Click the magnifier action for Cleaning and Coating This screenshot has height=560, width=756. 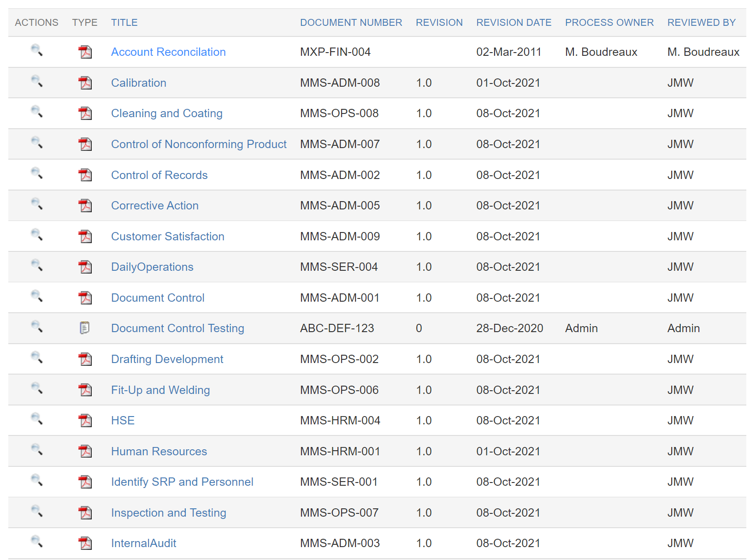(37, 113)
